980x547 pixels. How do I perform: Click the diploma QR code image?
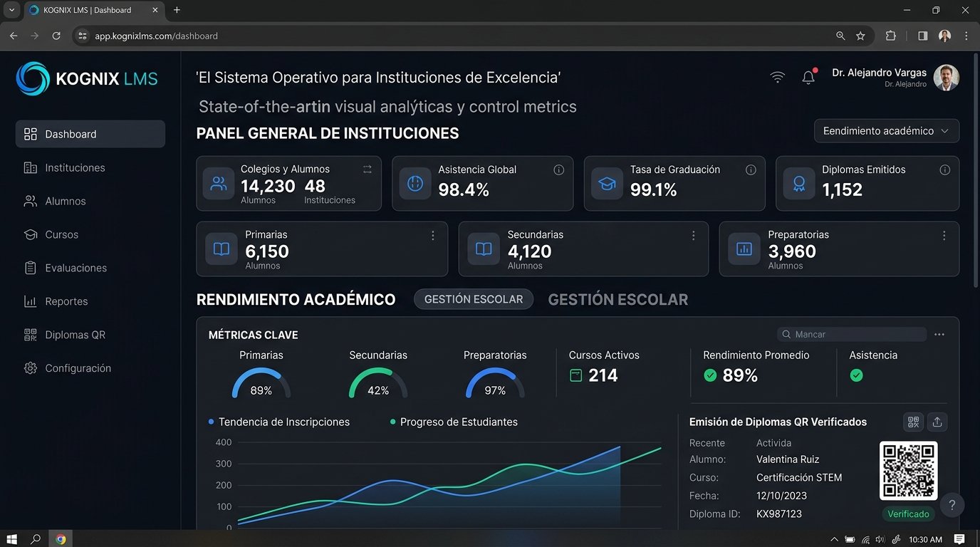pos(908,471)
